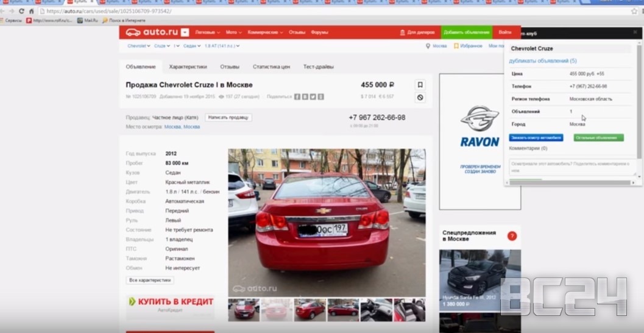Open the дубликаты объявлений (5) link
Viewport: 644px width, 333px height.
(543, 61)
